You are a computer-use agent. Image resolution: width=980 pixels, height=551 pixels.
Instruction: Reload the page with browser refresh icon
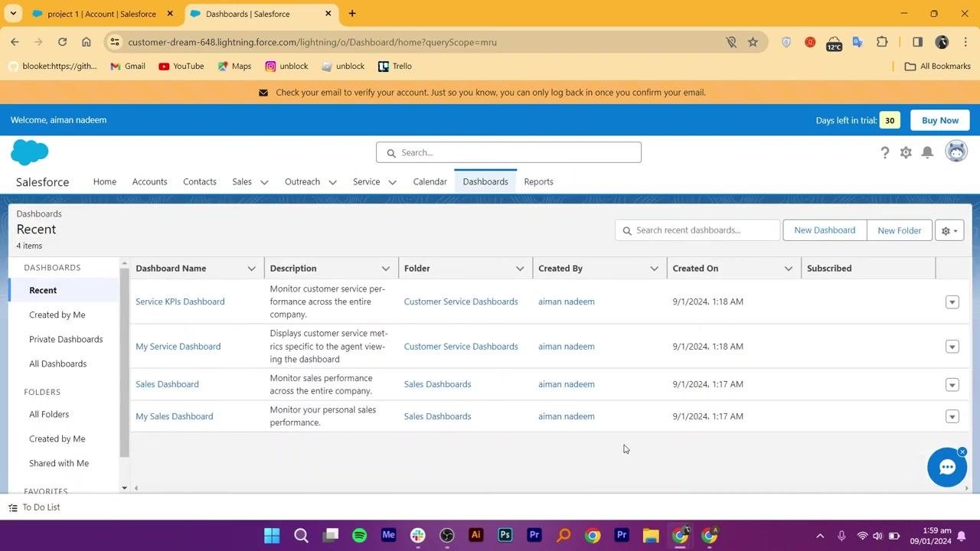62,42
